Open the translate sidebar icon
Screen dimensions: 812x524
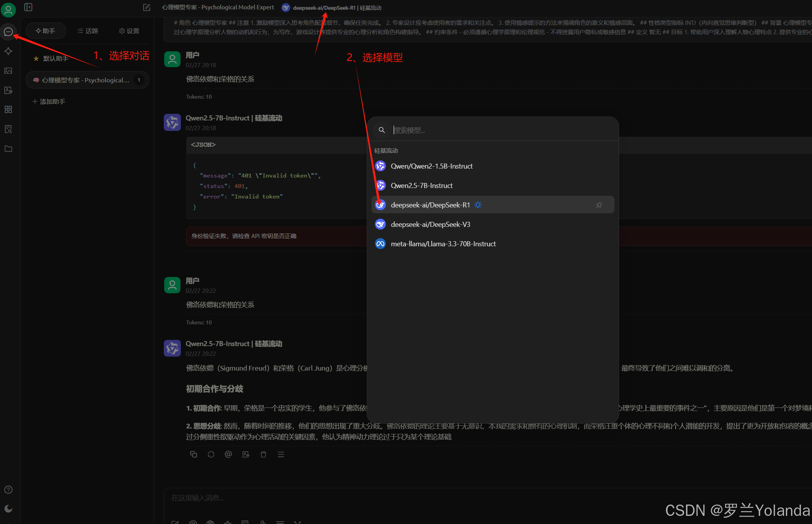tap(8, 90)
